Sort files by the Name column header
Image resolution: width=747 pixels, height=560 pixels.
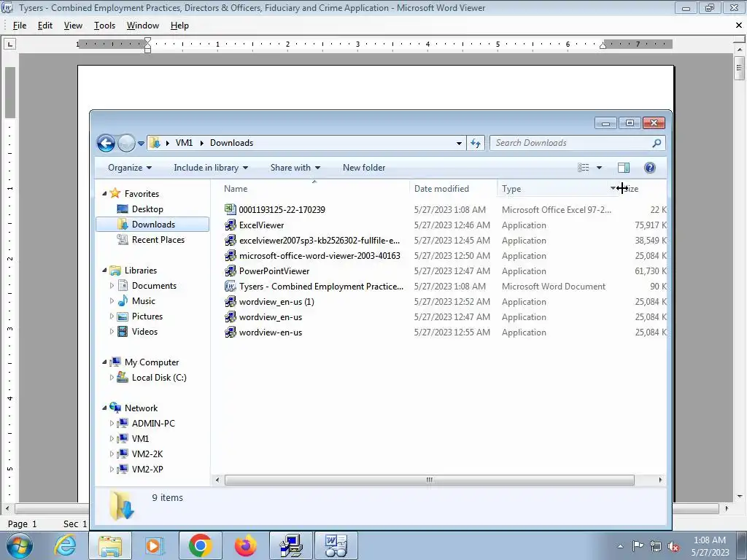314,189
